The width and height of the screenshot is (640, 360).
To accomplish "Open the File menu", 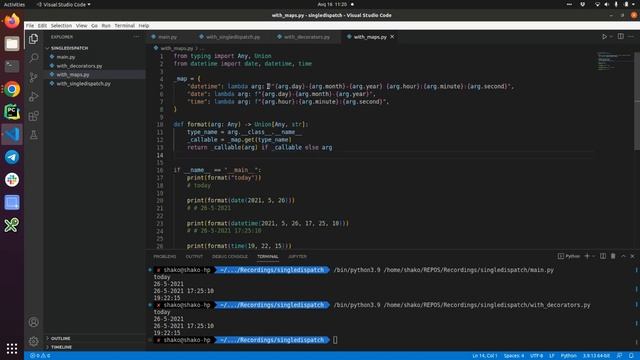I will tap(30, 25).
